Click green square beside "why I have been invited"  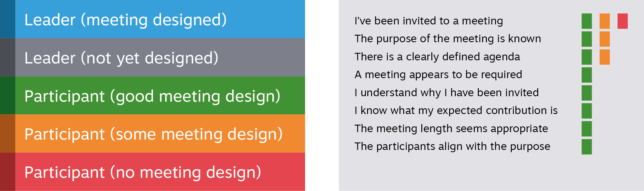pyautogui.click(x=587, y=93)
